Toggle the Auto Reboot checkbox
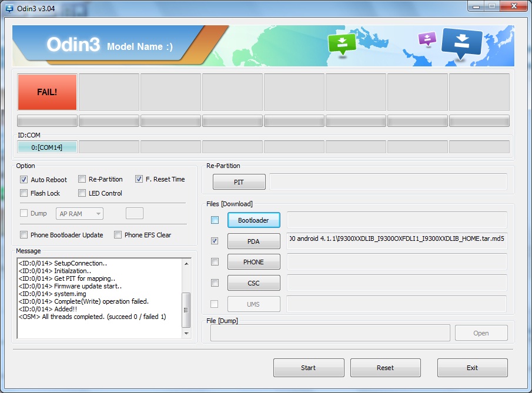Viewport: 532px width, 393px height. click(24, 179)
